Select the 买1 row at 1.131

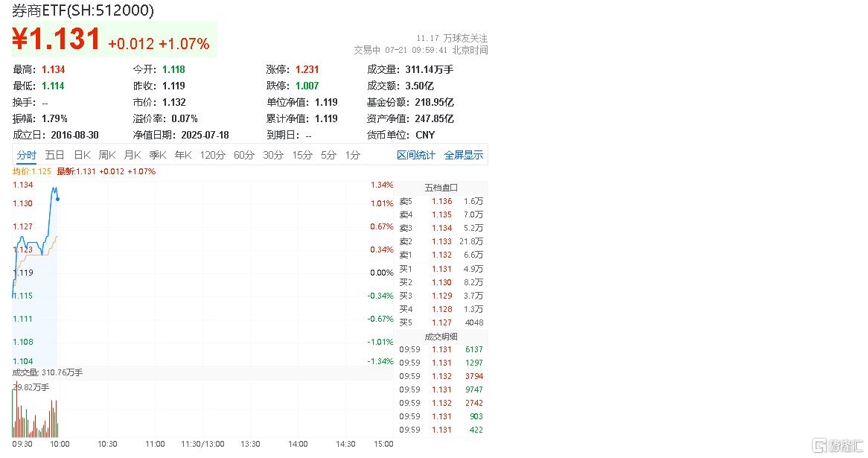[x=441, y=269]
